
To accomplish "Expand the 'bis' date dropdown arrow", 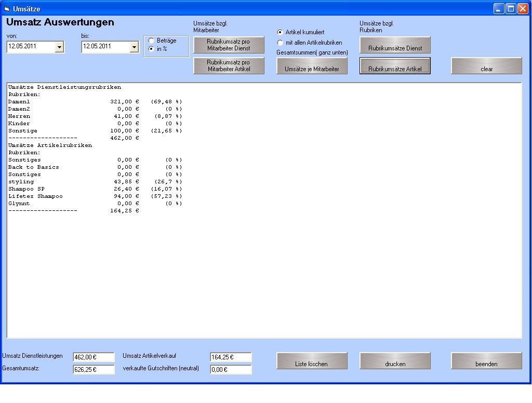I will click(x=134, y=47).
